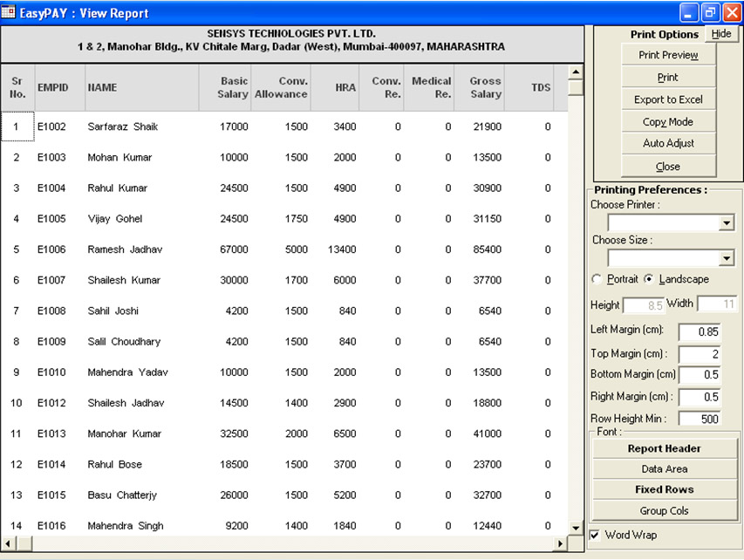744x560 pixels.
Task: Click gross salary value 85400
Action: click(x=488, y=249)
